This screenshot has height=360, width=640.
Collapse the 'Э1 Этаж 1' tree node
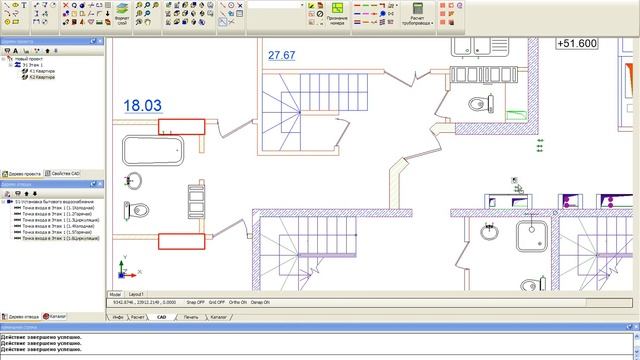11,65
